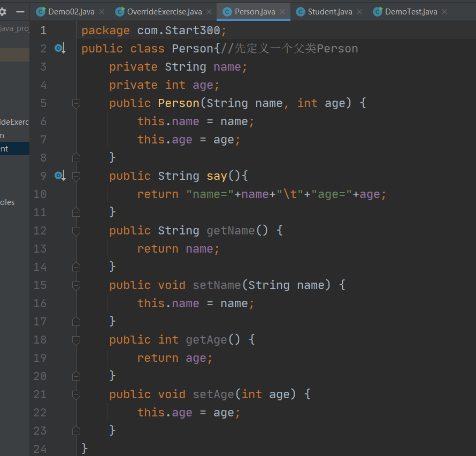The width and height of the screenshot is (476, 456).
Task: Click field 'name' on line 3
Action: tap(227, 67)
